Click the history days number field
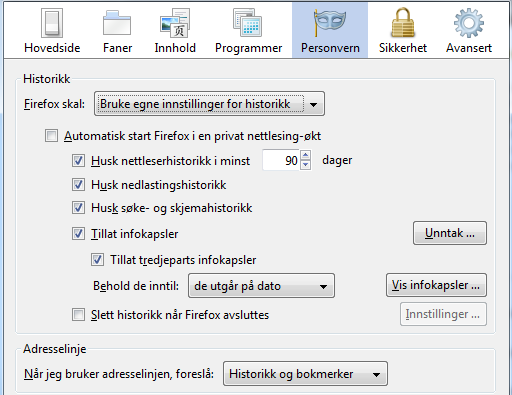The width and height of the screenshot is (512, 395). (281, 160)
